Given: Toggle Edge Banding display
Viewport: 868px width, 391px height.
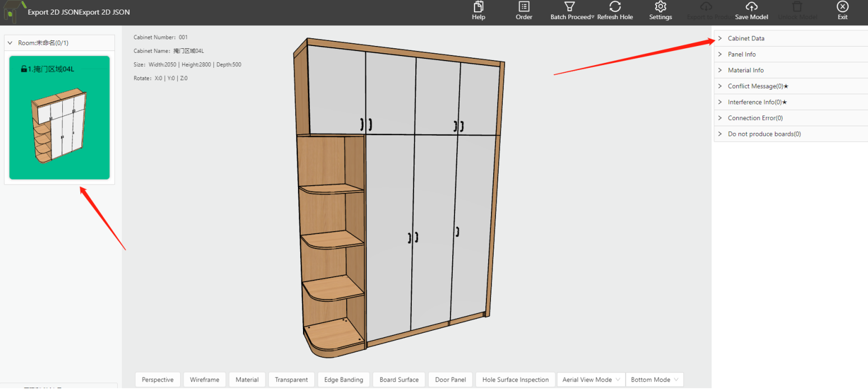Looking at the screenshot, I should (x=343, y=380).
